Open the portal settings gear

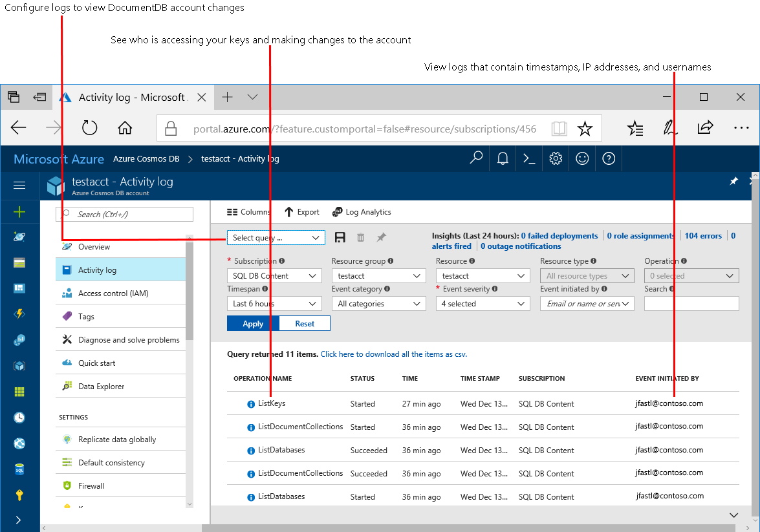(x=556, y=158)
